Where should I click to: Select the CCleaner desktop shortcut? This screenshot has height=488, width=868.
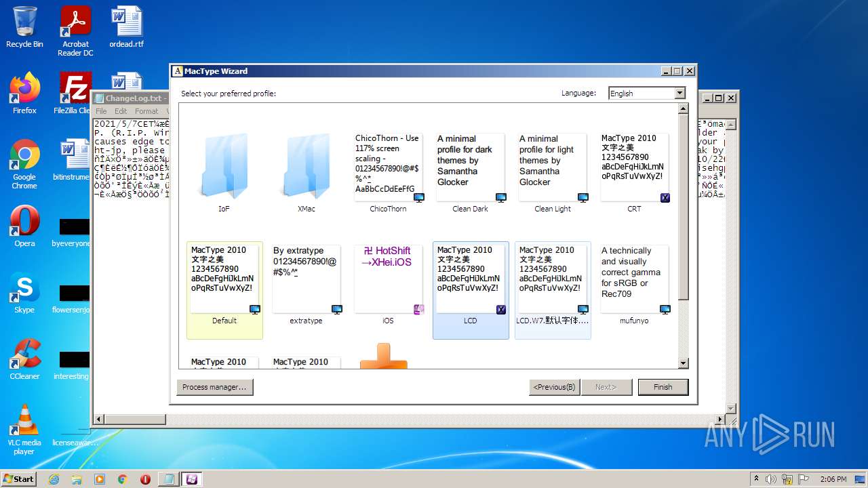(x=24, y=359)
